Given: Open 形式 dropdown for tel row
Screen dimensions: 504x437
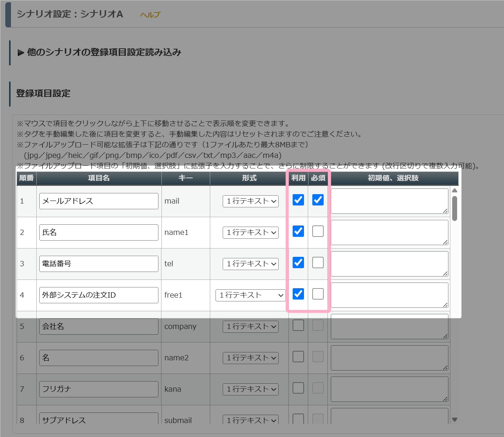Looking at the screenshot, I should click(x=251, y=264).
